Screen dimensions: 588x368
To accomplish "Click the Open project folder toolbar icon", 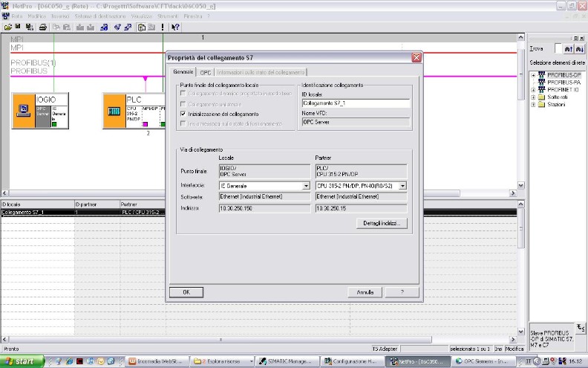I will (8, 27).
